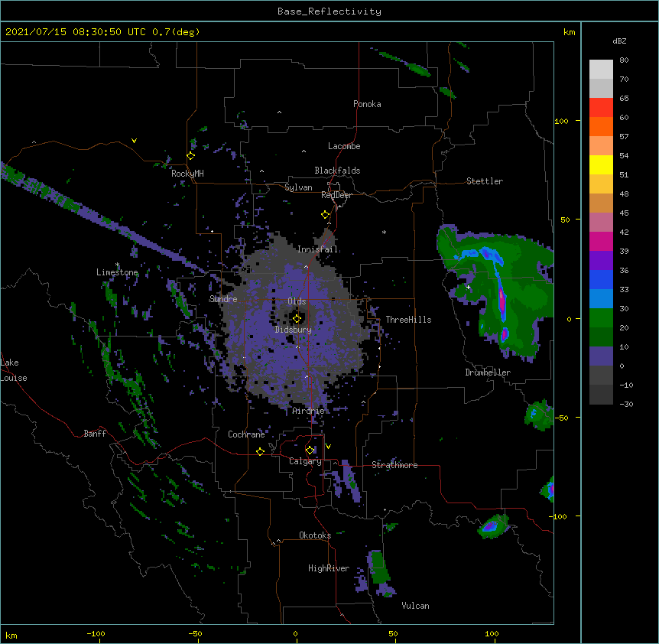Select the Blackfalds city label
The image size is (659, 644).
337,171
